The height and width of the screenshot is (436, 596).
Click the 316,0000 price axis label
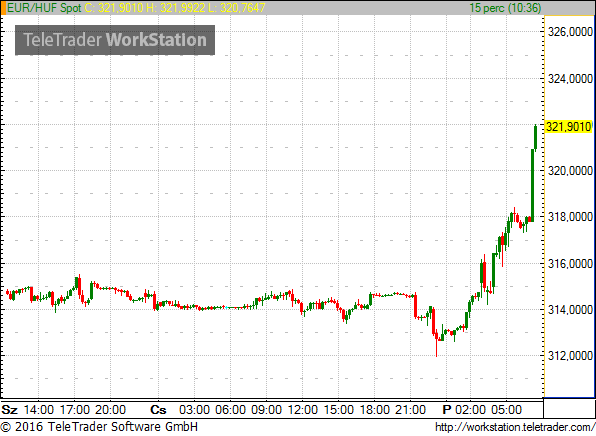click(x=570, y=263)
